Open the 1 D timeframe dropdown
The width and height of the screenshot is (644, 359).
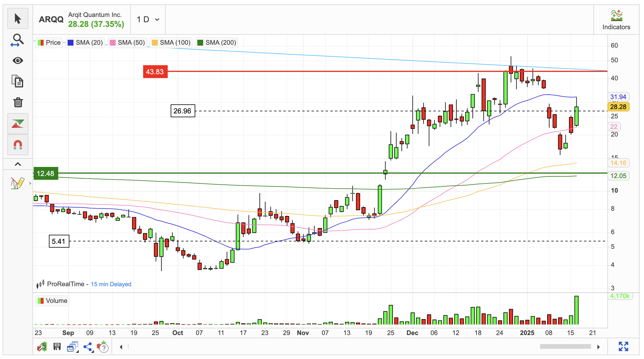tap(148, 20)
